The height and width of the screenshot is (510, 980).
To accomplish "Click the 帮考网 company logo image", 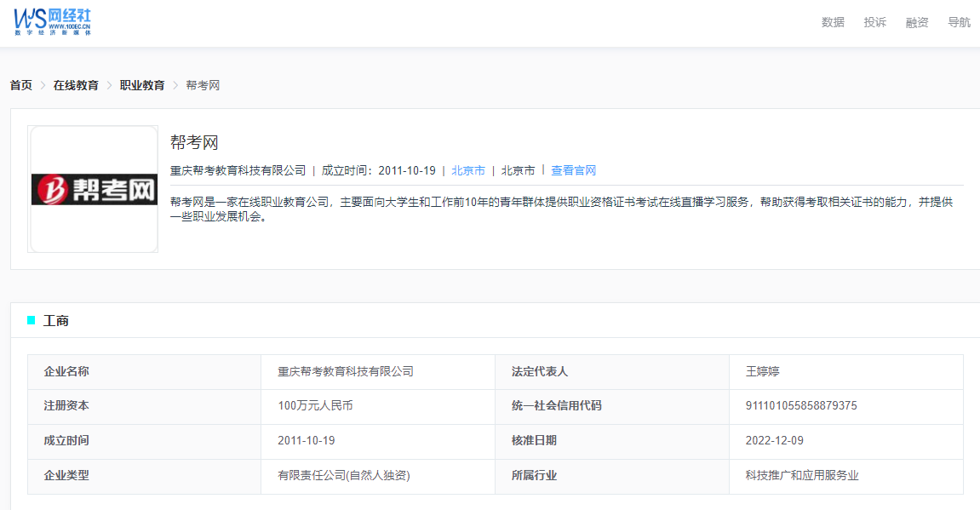I will (x=93, y=189).
